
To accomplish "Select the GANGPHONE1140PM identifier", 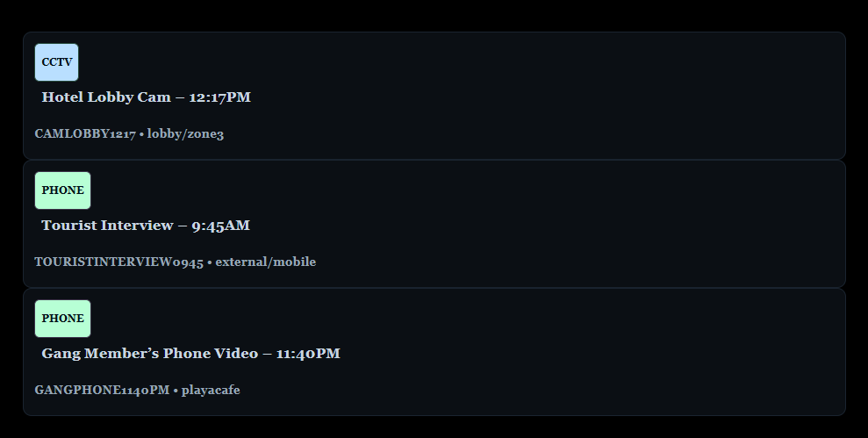I will click(102, 391).
